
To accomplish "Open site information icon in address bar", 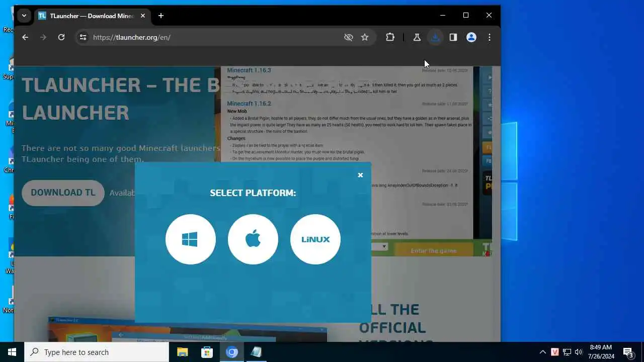I will pos(83,37).
